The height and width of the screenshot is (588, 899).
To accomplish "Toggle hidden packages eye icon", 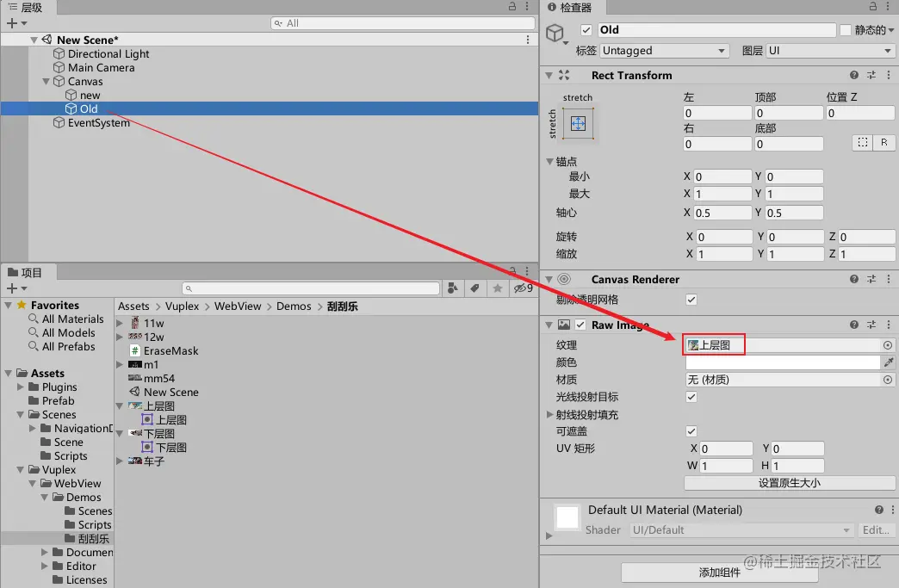I will [523, 288].
